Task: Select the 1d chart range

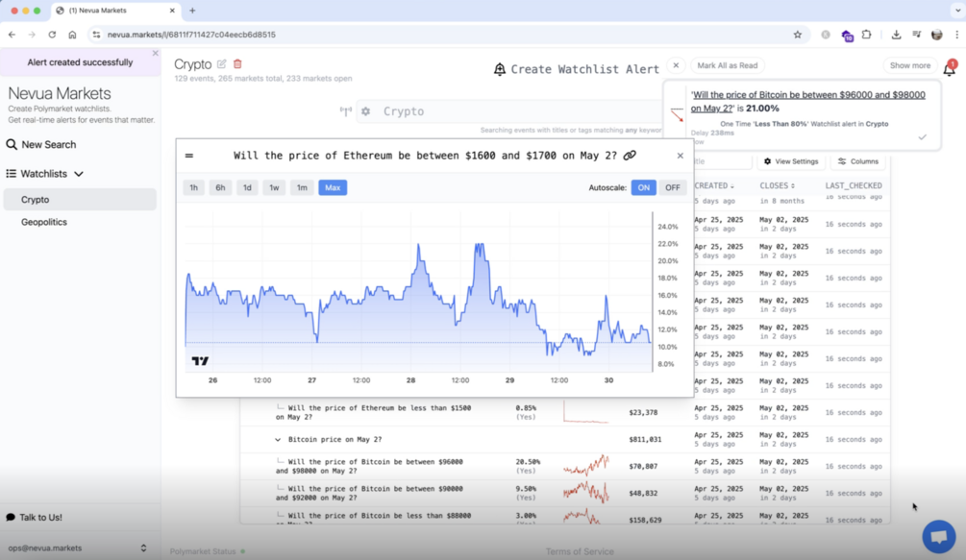Action: click(x=247, y=187)
